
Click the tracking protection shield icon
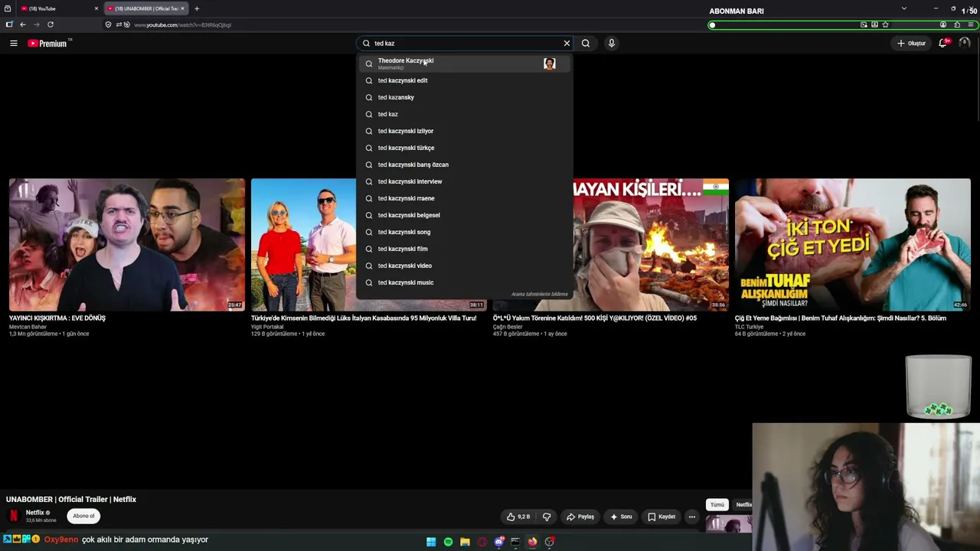[x=108, y=24]
